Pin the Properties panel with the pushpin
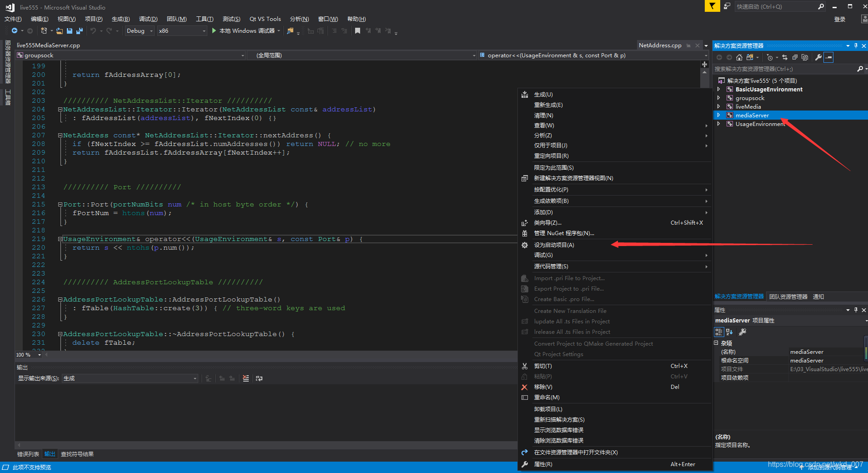This screenshot has width=868, height=473. pyautogui.click(x=856, y=310)
